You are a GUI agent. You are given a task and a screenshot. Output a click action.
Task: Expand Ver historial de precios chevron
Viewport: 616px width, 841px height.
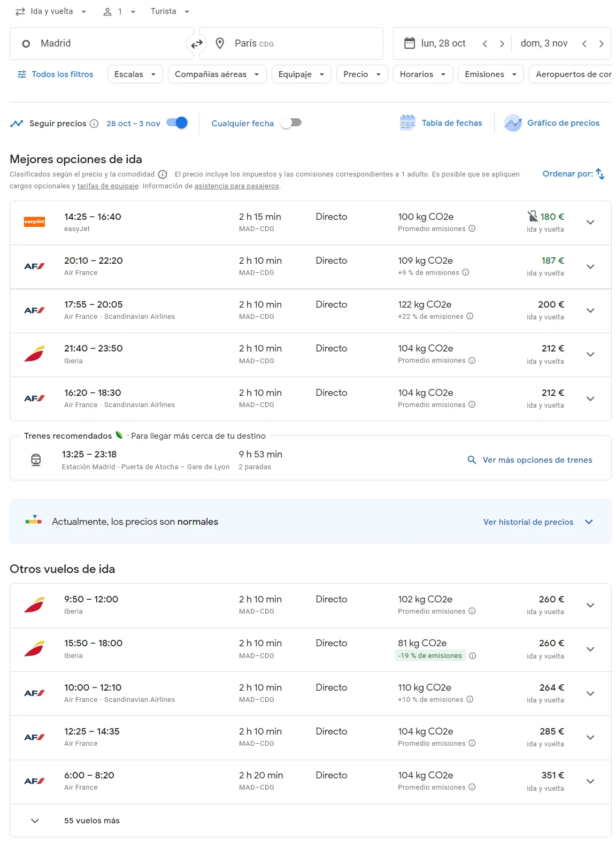589,522
